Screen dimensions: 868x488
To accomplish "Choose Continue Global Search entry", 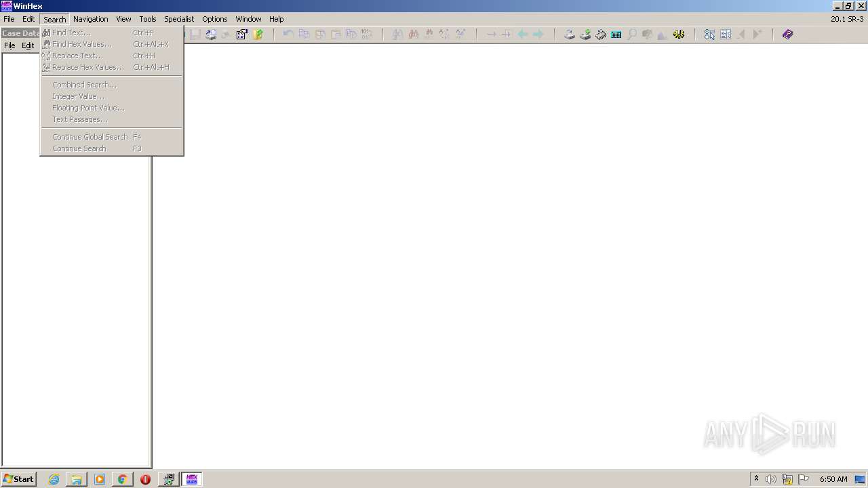I will (x=112, y=137).
